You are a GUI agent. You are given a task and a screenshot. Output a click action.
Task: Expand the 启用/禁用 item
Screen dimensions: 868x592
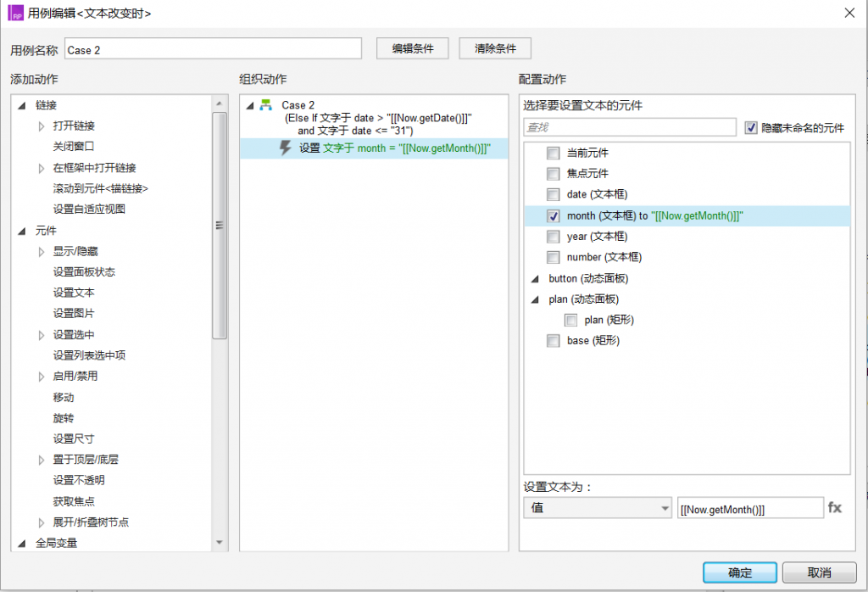tap(42, 377)
